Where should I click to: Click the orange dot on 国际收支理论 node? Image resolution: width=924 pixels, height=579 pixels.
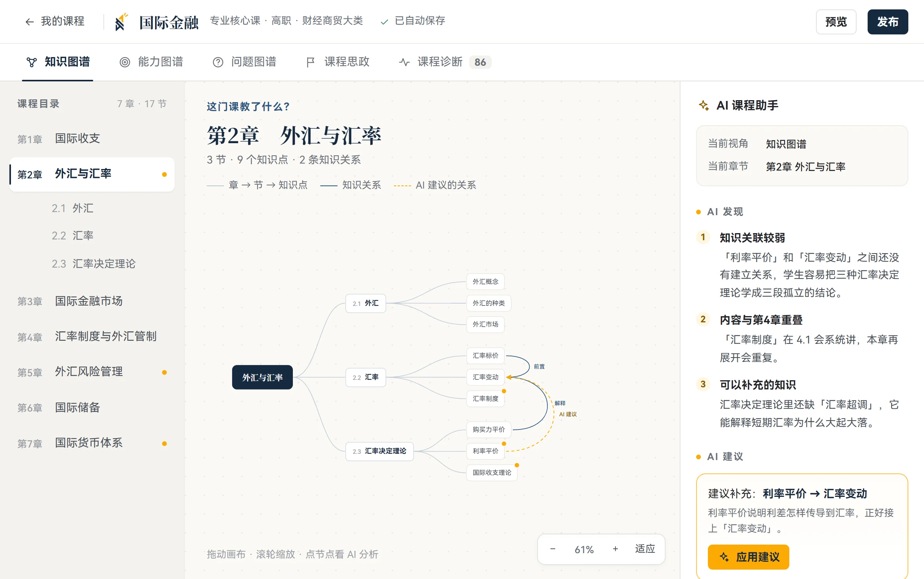click(x=517, y=465)
